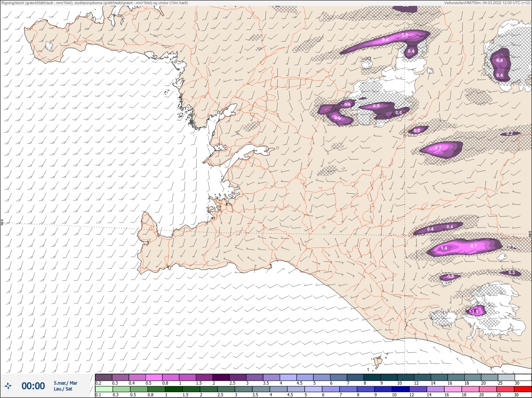
Task: Click the 00:00 forecast time display
Action: (x=33, y=386)
